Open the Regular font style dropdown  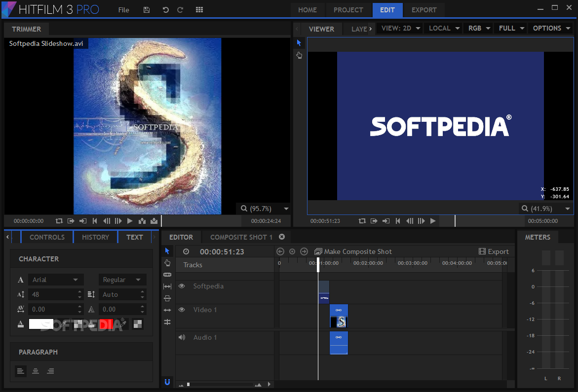pyautogui.click(x=122, y=280)
